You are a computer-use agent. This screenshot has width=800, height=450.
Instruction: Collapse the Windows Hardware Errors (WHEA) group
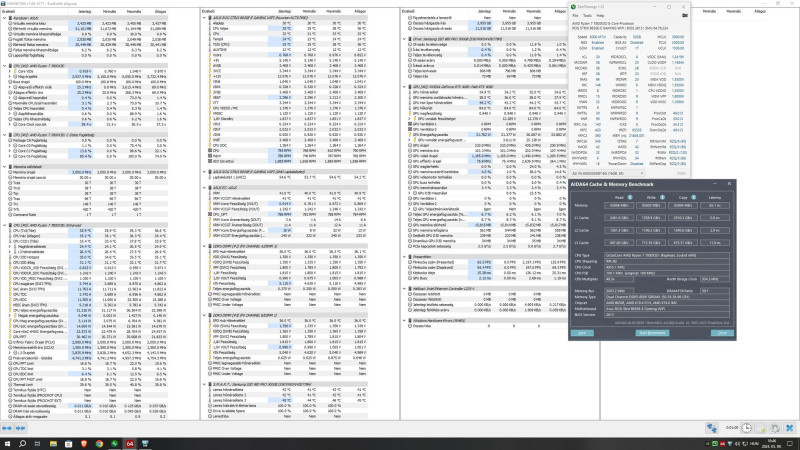405,321
